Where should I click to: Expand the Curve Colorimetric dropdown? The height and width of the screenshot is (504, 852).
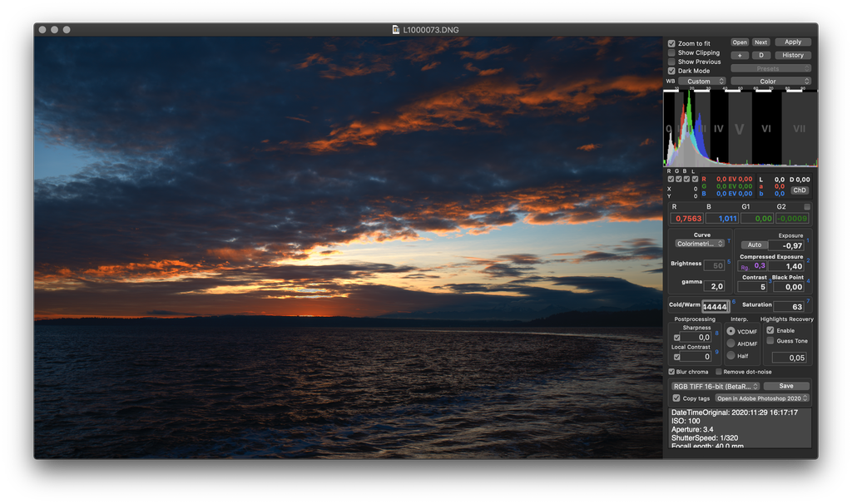click(x=700, y=244)
